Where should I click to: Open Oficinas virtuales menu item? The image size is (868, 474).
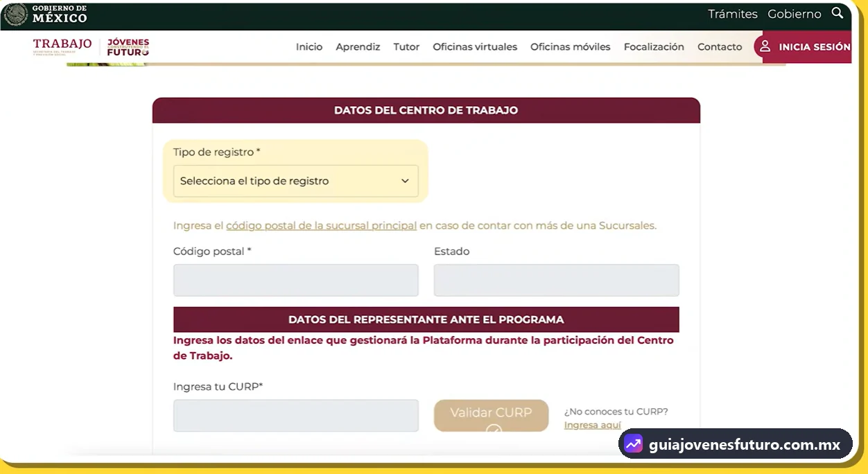click(x=475, y=47)
